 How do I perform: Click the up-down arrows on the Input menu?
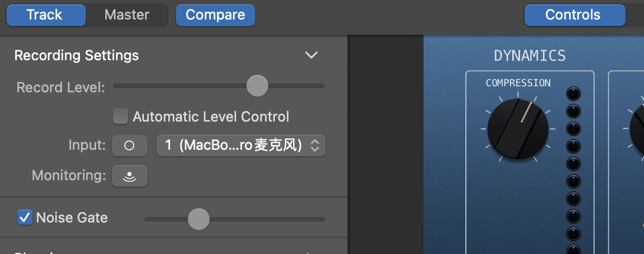tap(314, 145)
